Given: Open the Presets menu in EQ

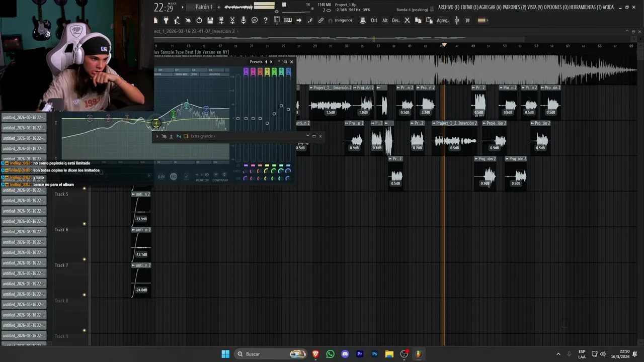Looking at the screenshot, I should click(256, 62).
